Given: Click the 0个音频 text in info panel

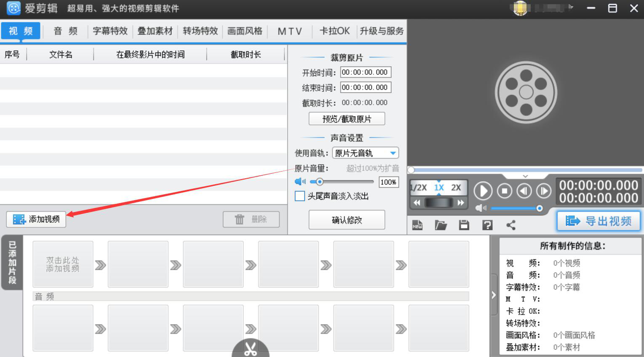Looking at the screenshot, I should tap(567, 275).
